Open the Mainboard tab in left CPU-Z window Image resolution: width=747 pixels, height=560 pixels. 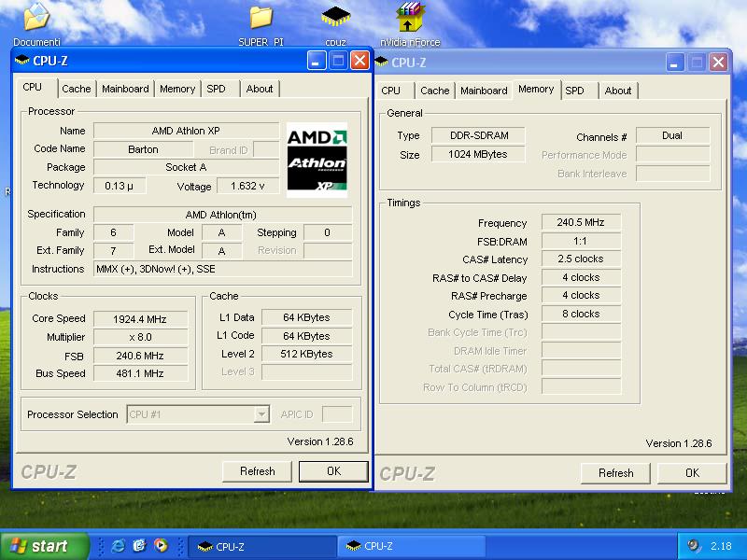pyautogui.click(x=125, y=89)
